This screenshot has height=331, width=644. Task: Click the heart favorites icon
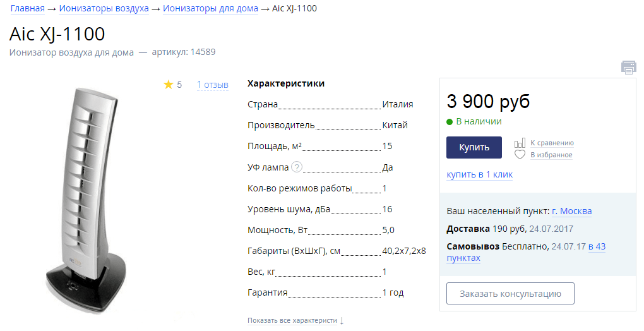point(520,155)
